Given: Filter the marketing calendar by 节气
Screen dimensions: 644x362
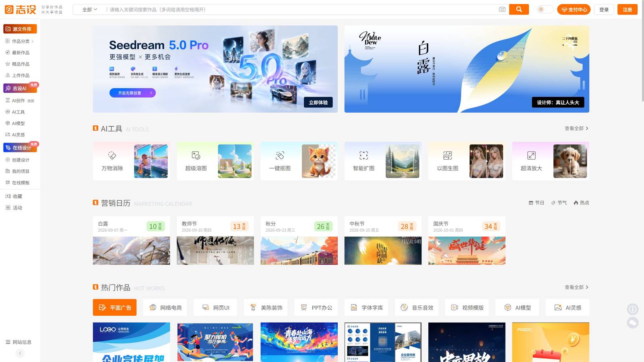Looking at the screenshot, I should tap(559, 203).
